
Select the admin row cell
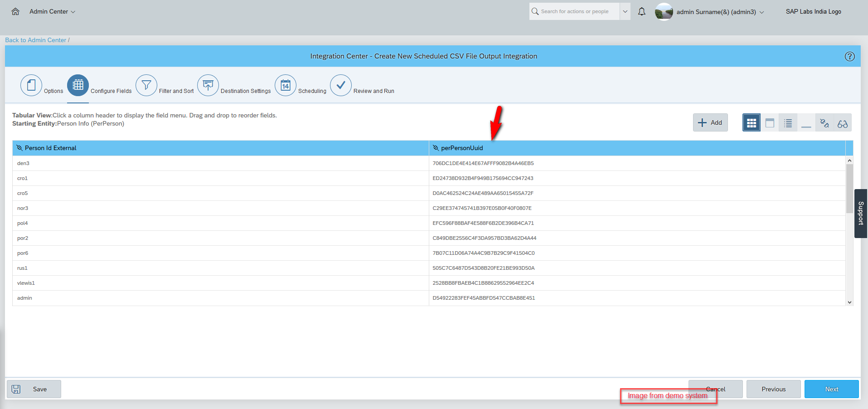click(221, 298)
